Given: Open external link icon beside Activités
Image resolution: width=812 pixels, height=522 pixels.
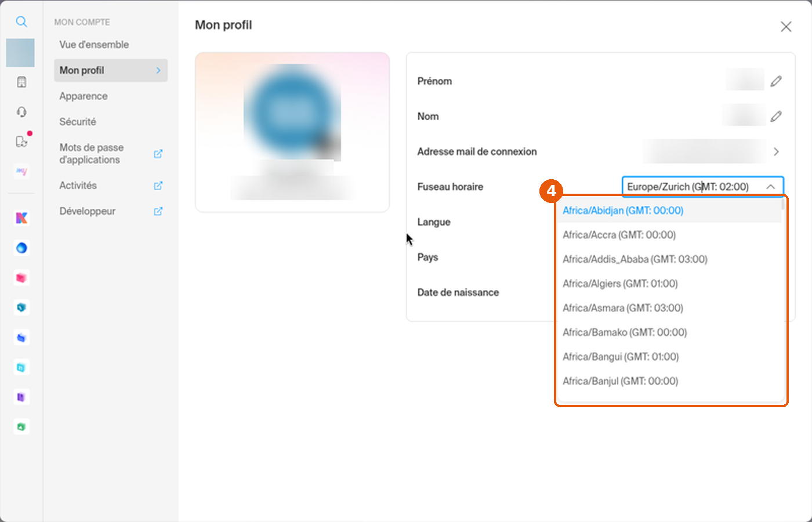Looking at the screenshot, I should coord(158,186).
